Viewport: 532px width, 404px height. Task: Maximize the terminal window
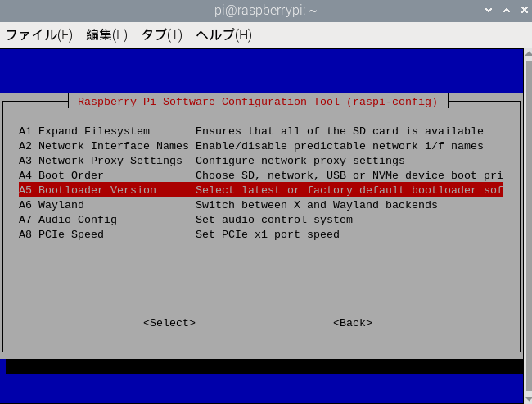[507, 11]
